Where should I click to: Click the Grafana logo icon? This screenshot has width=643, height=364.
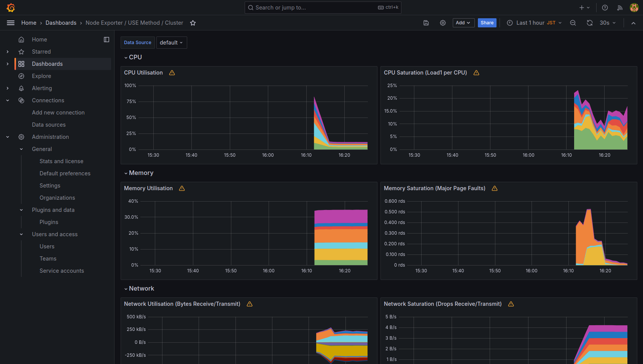[x=11, y=8]
